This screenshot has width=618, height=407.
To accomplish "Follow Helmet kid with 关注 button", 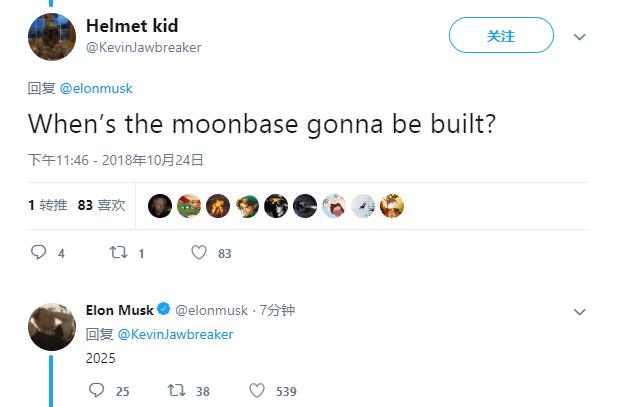I will 501,36.
